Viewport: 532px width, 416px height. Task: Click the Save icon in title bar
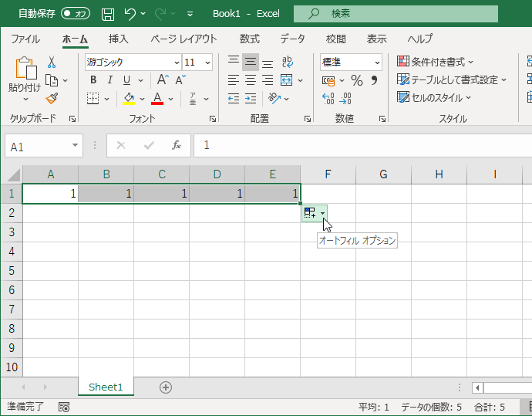108,14
